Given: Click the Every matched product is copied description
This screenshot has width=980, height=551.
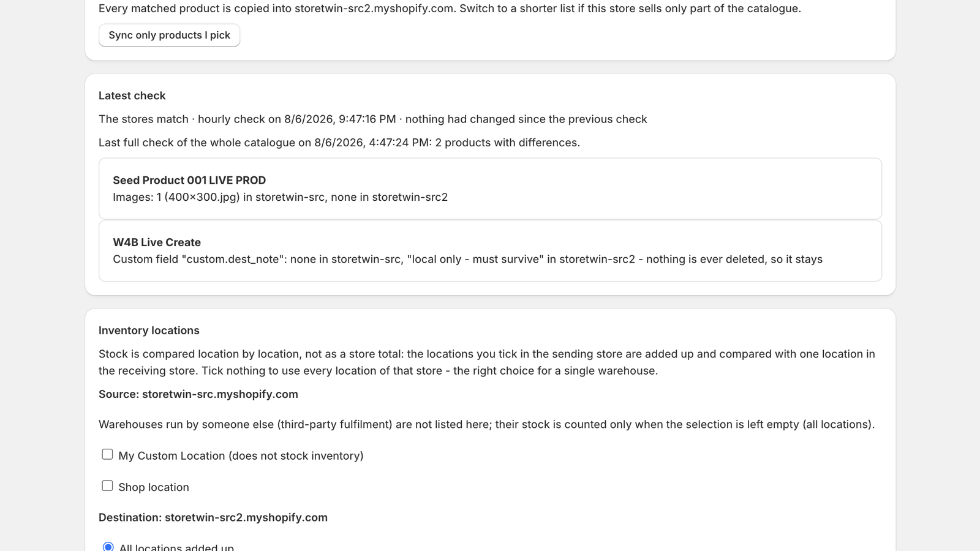Looking at the screenshot, I should 450,9.
